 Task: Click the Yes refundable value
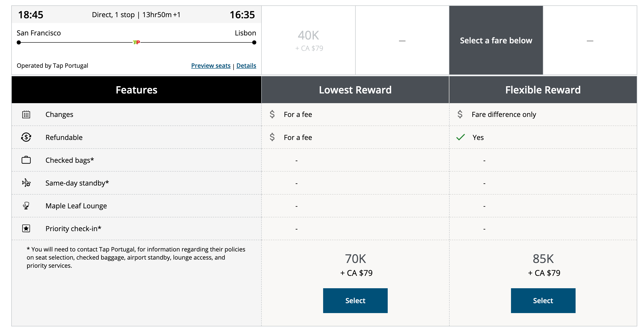pos(478,137)
